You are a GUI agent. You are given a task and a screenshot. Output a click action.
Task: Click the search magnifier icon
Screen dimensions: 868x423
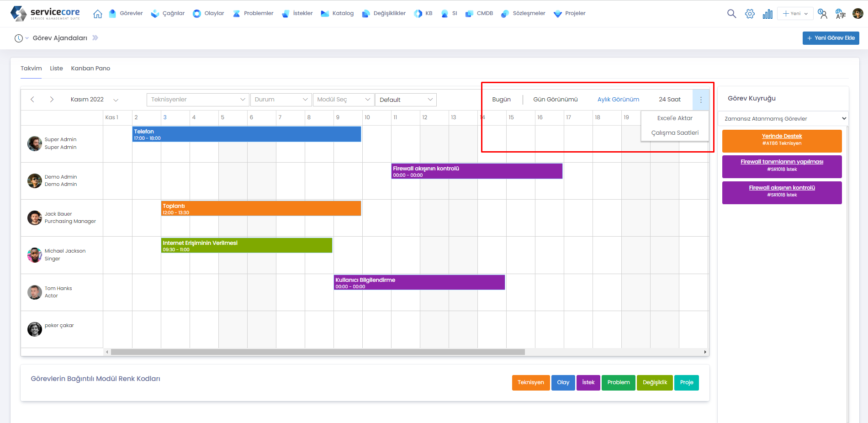coord(731,14)
